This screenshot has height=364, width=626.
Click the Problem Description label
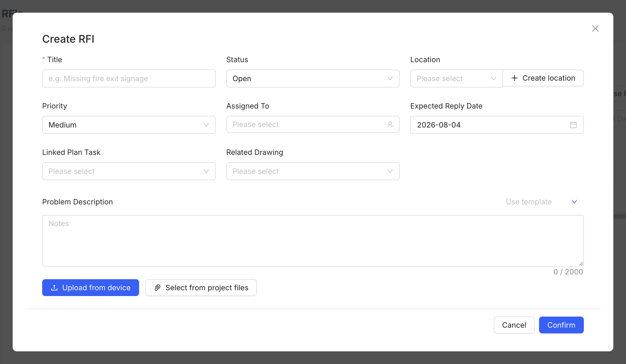click(x=77, y=202)
